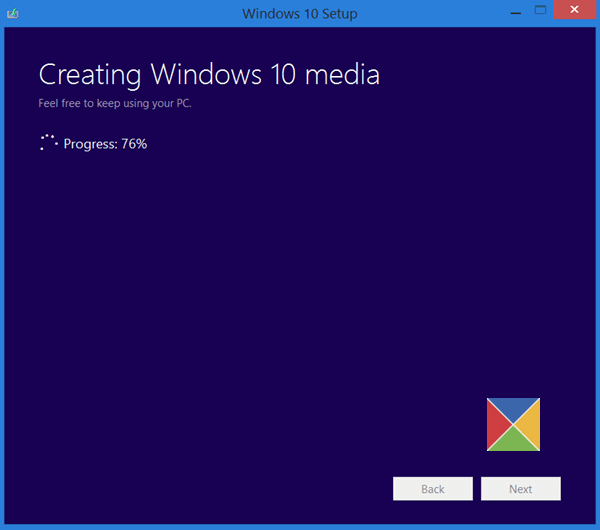Click the green triangle of the logo
The image size is (600, 530).
[513, 441]
